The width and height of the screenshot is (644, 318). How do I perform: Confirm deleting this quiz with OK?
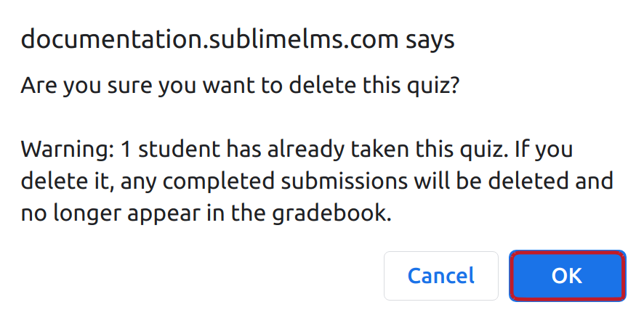click(567, 276)
